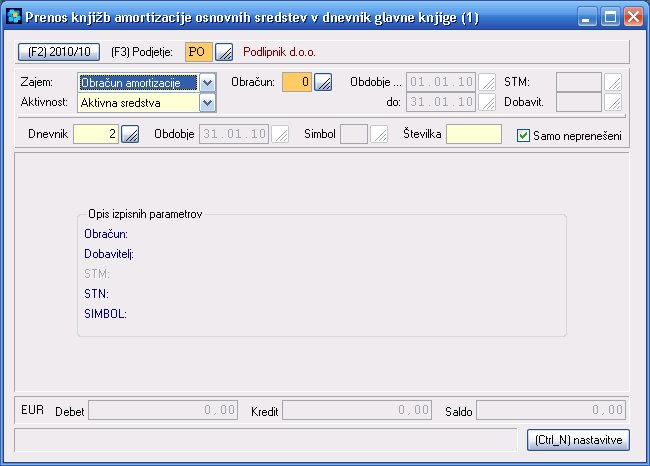
Task: Click the lookup icon next to STM field
Action: click(613, 83)
